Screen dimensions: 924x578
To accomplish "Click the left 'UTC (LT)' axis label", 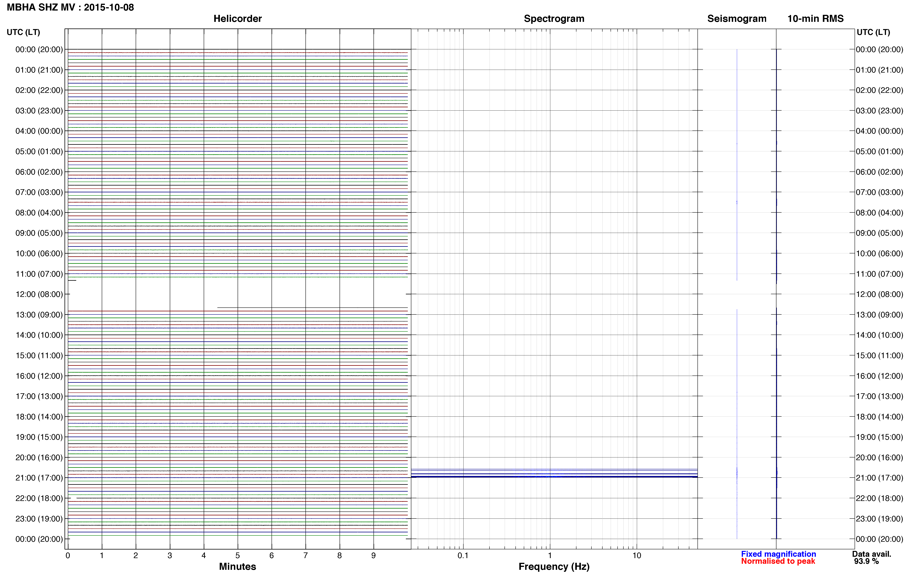I will 23,32.
